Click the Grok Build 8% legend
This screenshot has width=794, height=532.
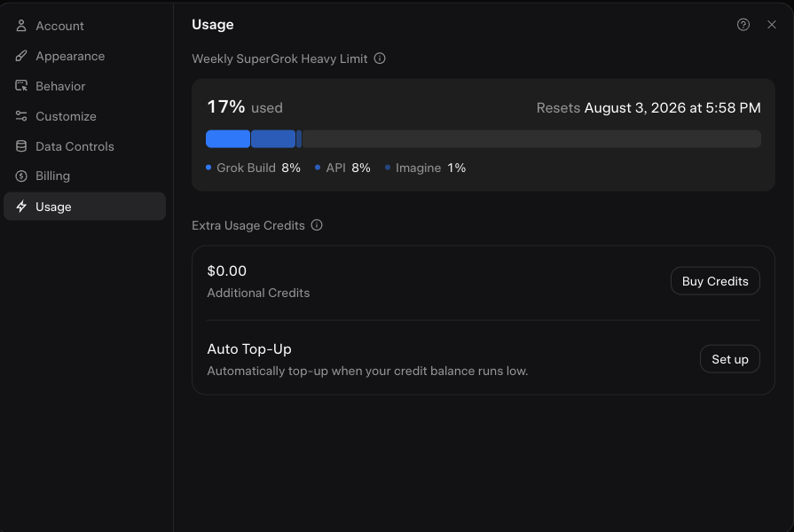tap(253, 168)
